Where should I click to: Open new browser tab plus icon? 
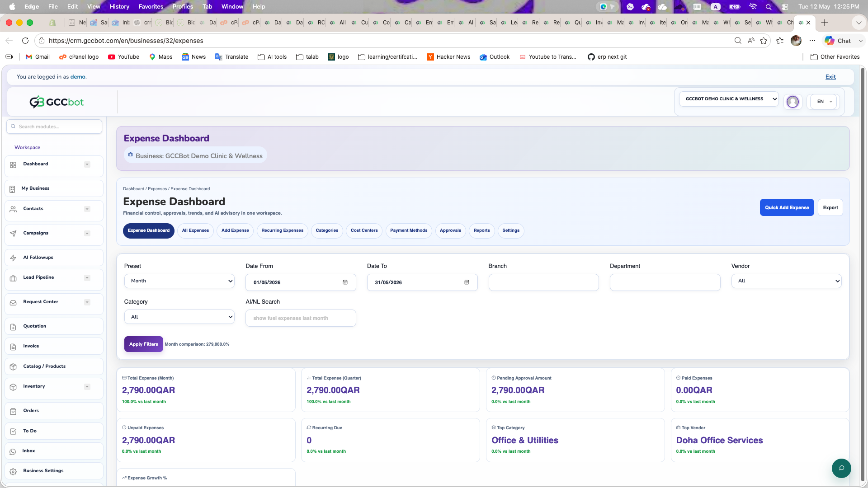pyautogui.click(x=825, y=23)
